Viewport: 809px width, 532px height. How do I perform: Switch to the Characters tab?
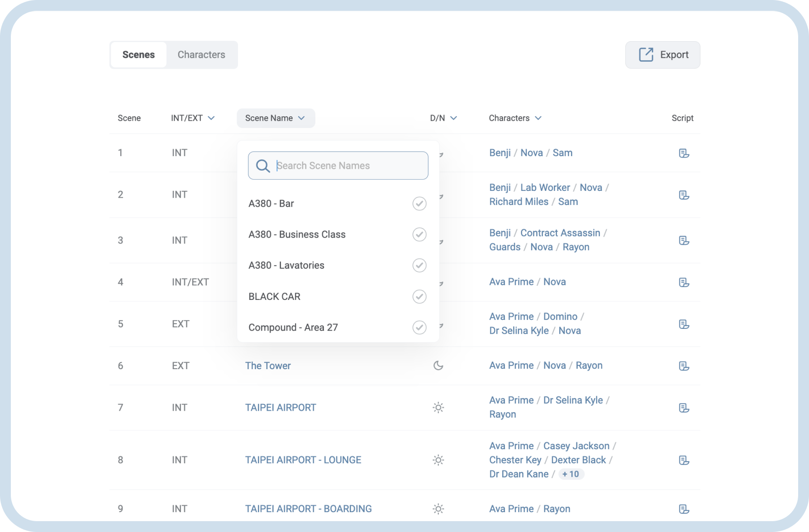coord(201,55)
